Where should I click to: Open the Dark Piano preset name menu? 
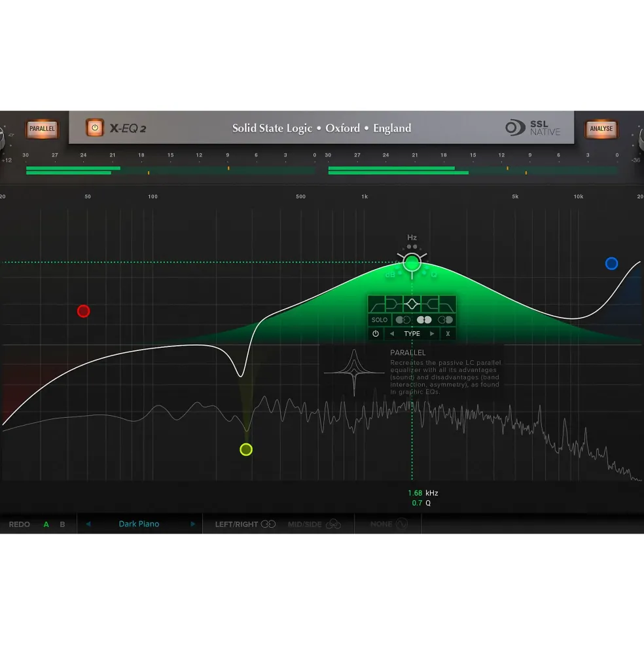click(139, 524)
